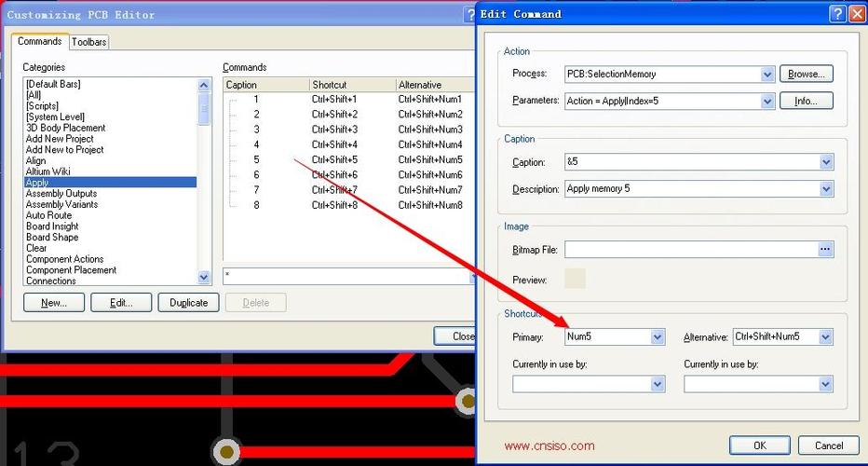Select 3D Body Placement category
Viewport: 868px width, 466px height.
65,128
